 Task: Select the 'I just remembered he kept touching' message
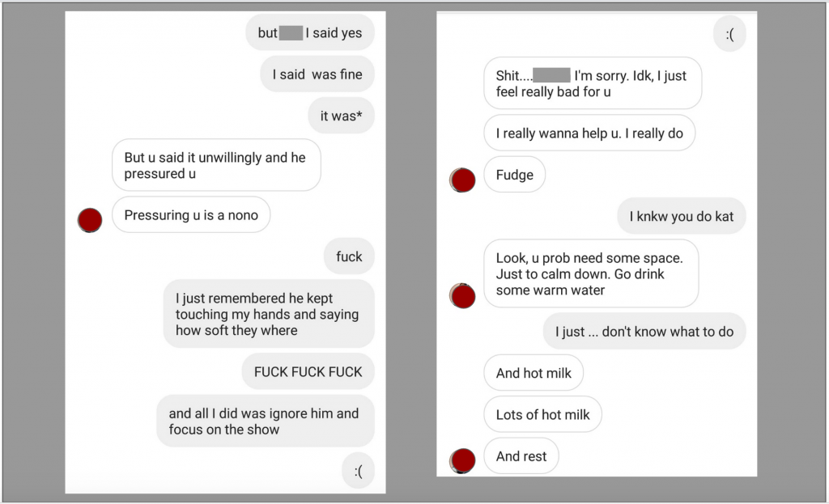point(269,314)
